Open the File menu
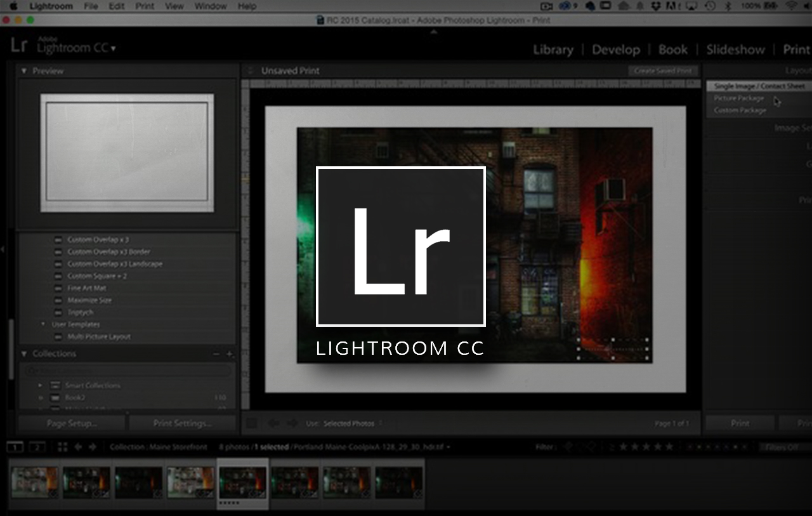 (x=91, y=6)
